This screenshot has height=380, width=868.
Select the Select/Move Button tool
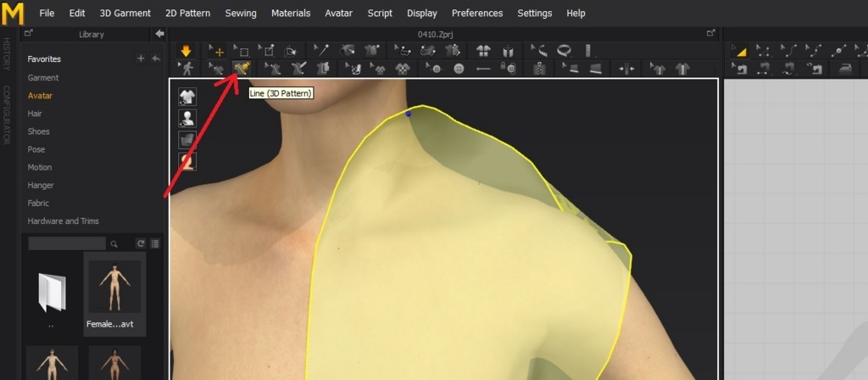tap(433, 69)
